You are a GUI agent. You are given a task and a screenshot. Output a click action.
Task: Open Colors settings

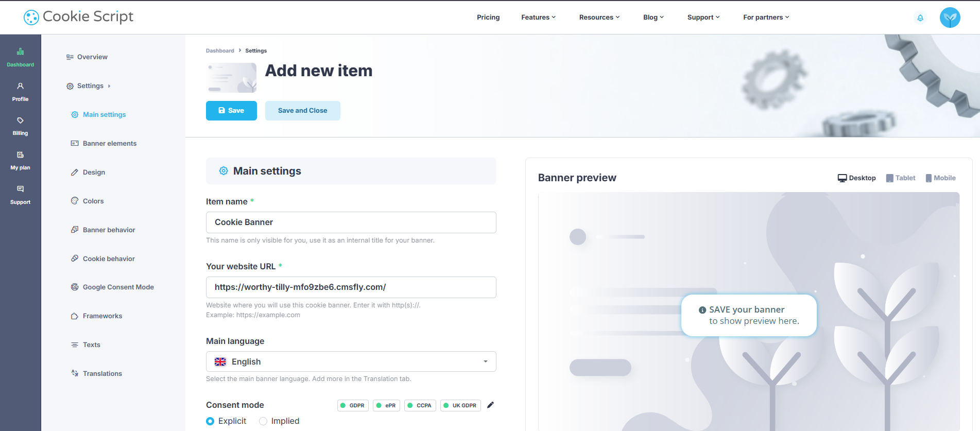point(93,201)
